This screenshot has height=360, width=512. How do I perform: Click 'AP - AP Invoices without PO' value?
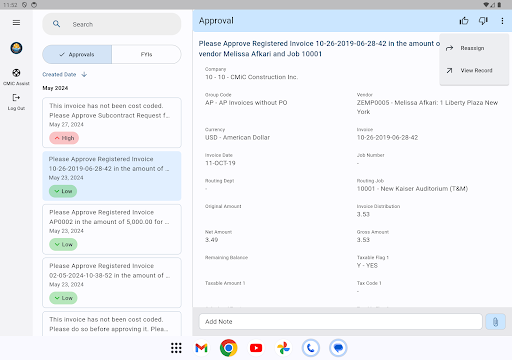(246, 103)
